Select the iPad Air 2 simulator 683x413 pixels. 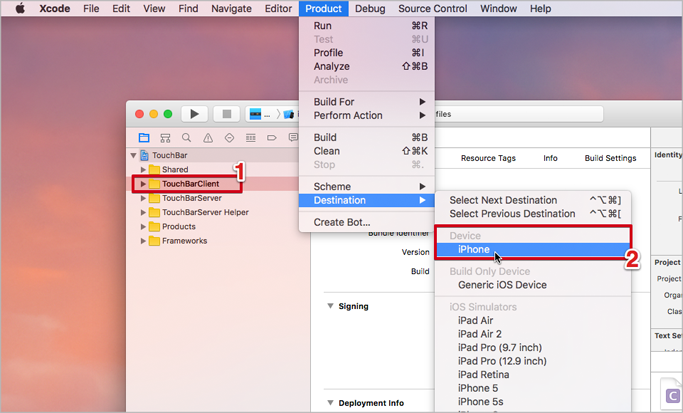(533, 334)
